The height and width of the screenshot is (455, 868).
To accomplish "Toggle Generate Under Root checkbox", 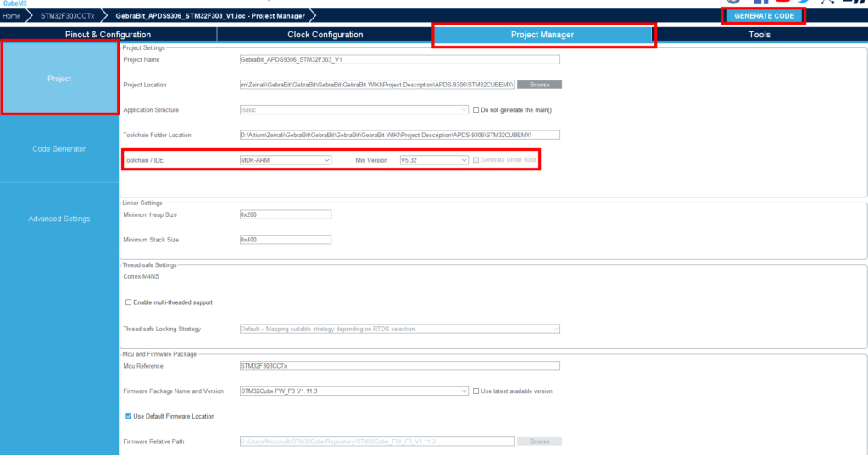I will [476, 160].
